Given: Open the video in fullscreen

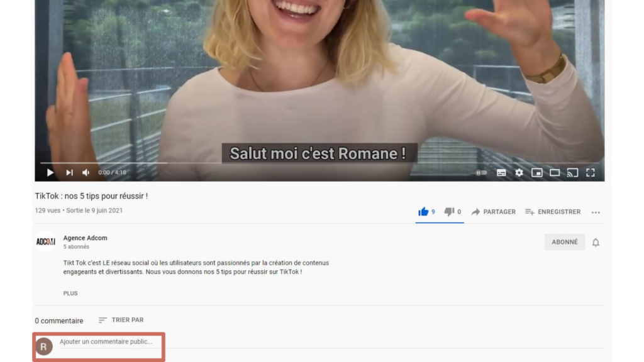Looking at the screenshot, I should point(590,173).
